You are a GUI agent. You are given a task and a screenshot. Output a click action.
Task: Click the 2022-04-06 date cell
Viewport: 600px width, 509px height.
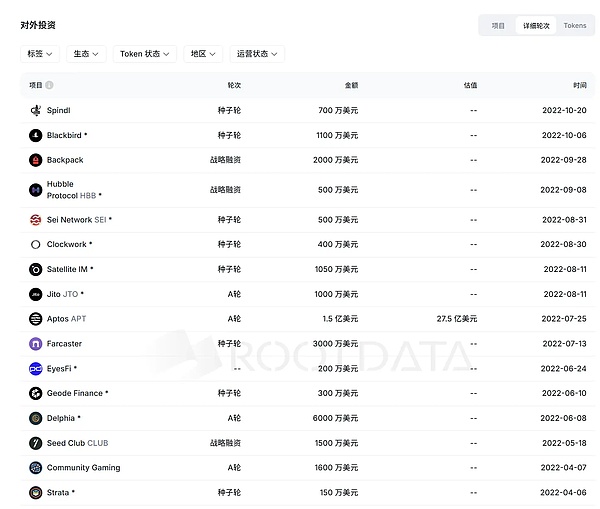[563, 493]
